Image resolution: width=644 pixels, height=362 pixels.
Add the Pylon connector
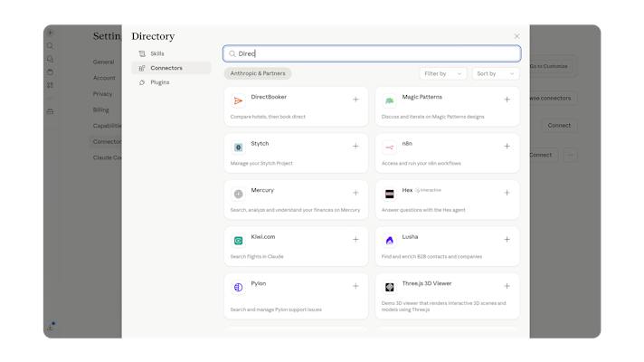355,286
